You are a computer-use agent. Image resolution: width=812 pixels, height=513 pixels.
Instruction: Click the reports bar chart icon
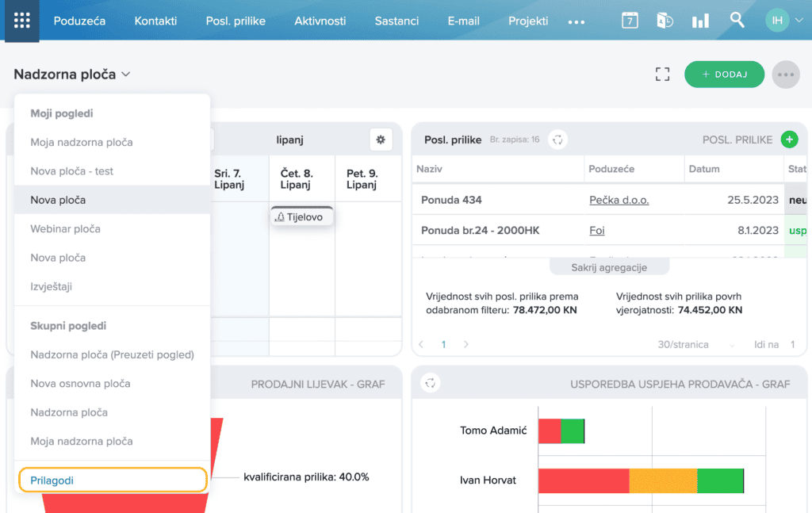pos(700,21)
